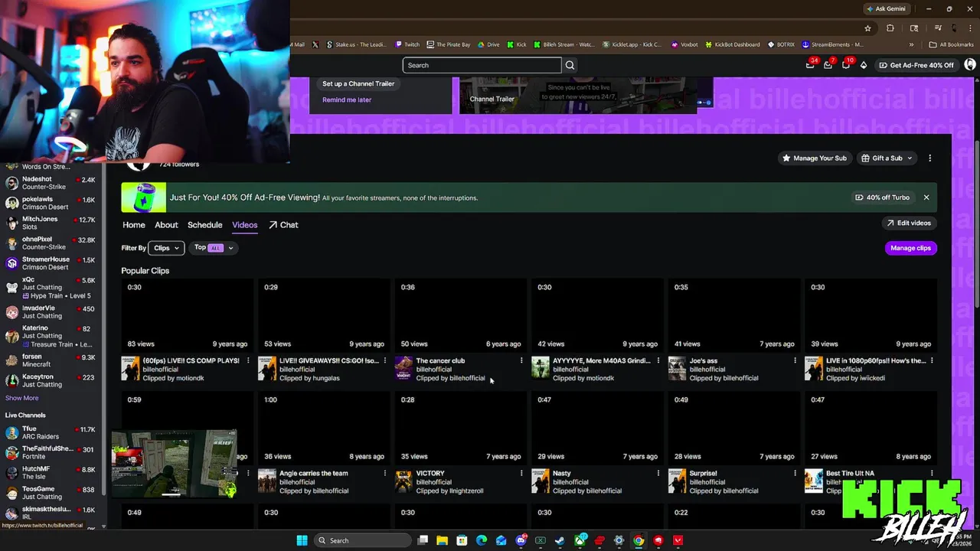
Task: Switch to the Home channel tab
Action: click(134, 225)
